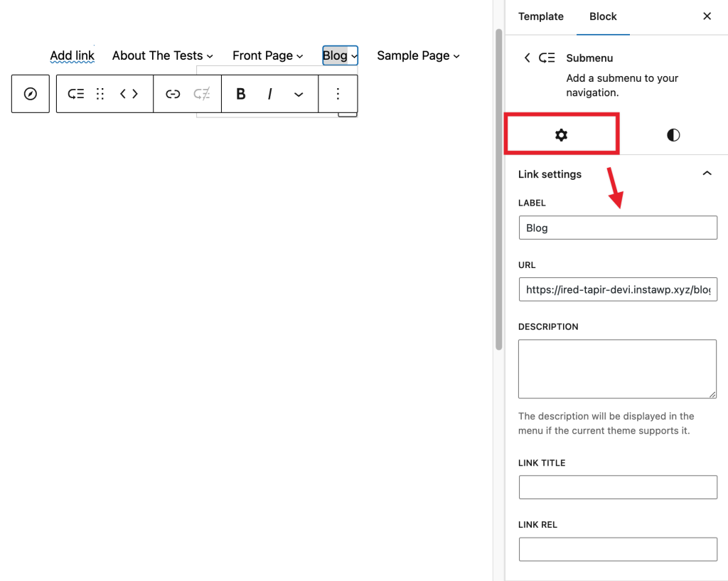The height and width of the screenshot is (581, 728).
Task: Select the Submenu block icon in the toolbar
Action: (x=75, y=93)
